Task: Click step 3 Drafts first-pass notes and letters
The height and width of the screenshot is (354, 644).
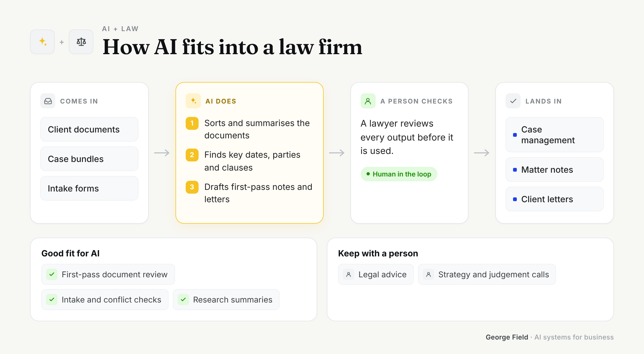Action: click(249, 193)
